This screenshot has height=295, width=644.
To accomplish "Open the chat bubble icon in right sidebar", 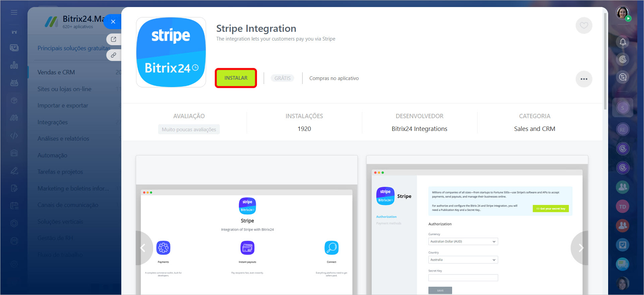I will [x=622, y=264].
